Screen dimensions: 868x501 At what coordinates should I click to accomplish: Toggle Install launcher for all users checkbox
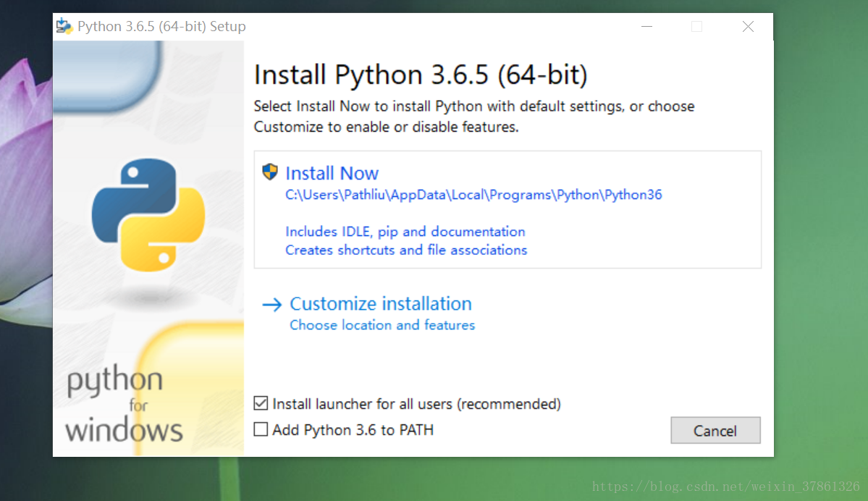tap(261, 403)
